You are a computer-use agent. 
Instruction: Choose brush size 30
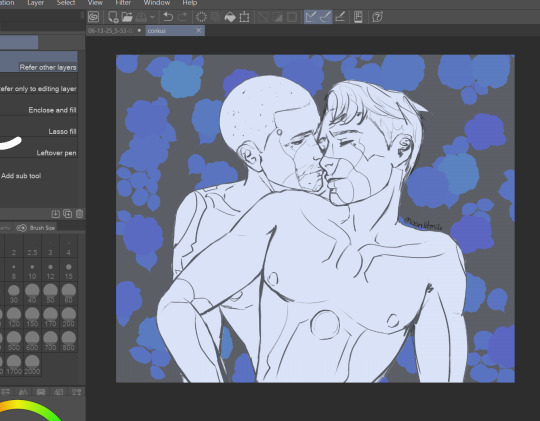(14, 294)
